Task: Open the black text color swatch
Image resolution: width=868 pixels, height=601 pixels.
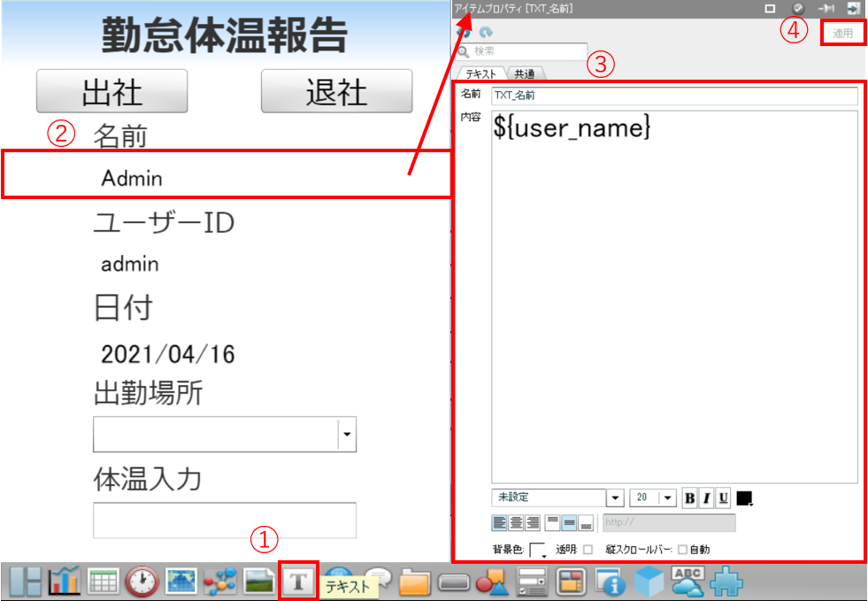Action: pos(744,498)
